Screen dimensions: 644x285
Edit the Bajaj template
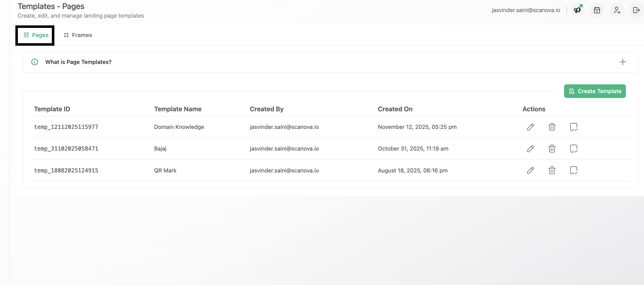point(530,149)
